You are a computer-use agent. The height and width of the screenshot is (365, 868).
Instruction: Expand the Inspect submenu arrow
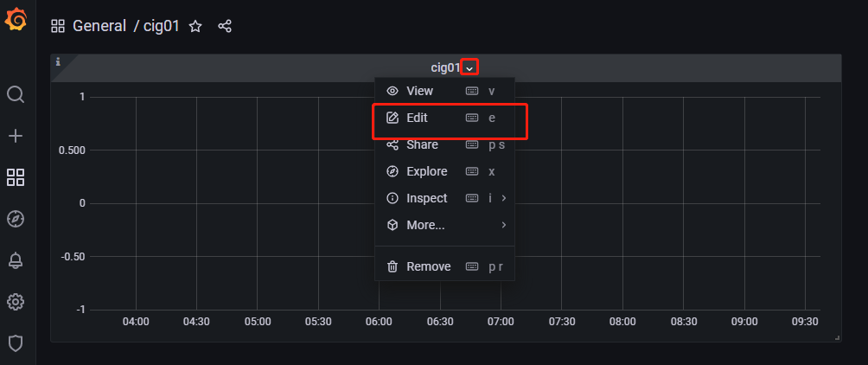pyautogui.click(x=504, y=198)
